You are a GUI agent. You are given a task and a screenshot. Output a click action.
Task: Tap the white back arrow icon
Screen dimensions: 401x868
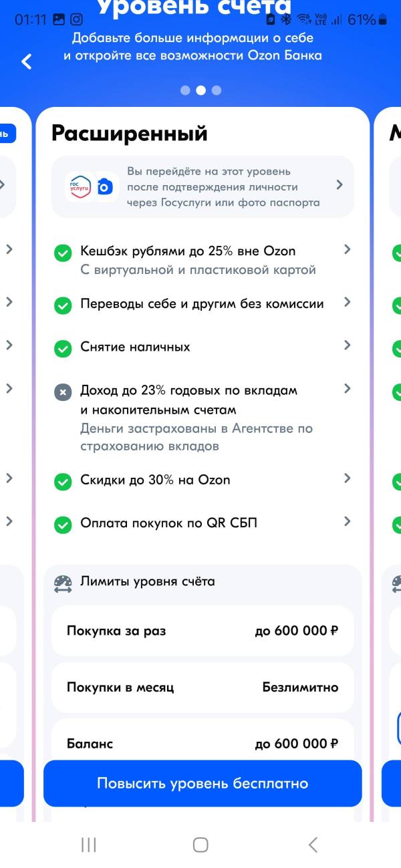tap(27, 62)
